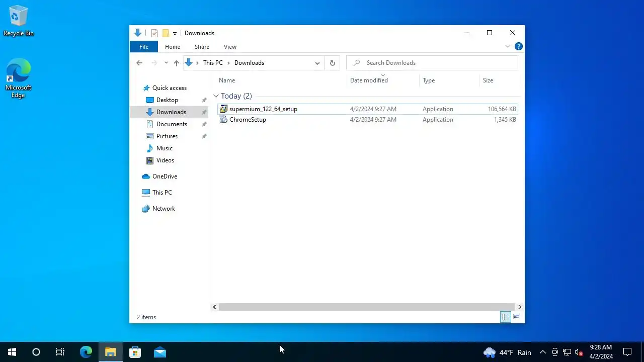The image size is (644, 362).
Task: Click the supermium installer file icon
Action: click(x=223, y=109)
